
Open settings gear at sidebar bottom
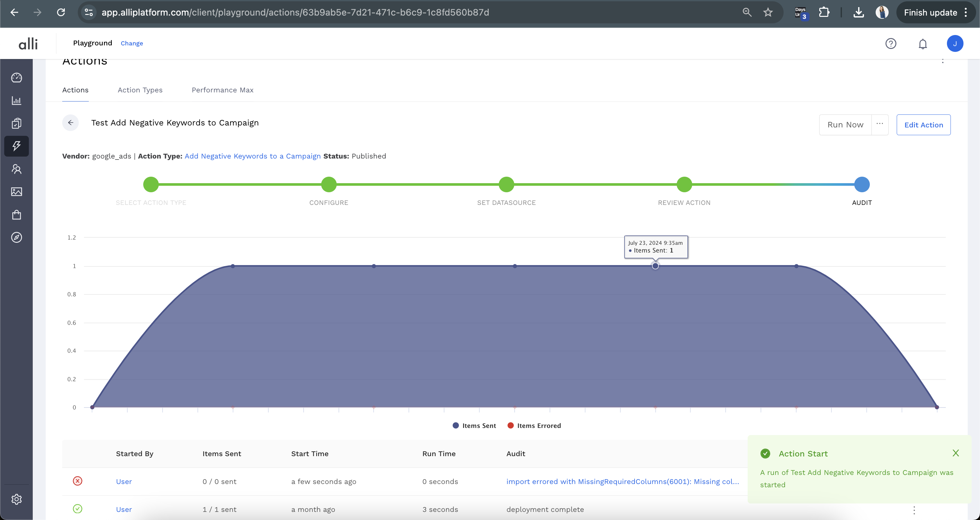pyautogui.click(x=16, y=499)
